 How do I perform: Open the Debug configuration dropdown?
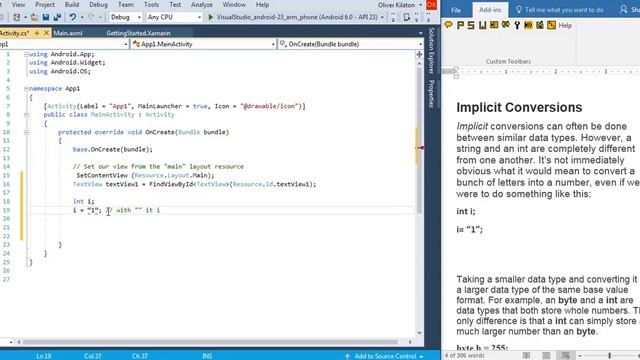(126, 17)
